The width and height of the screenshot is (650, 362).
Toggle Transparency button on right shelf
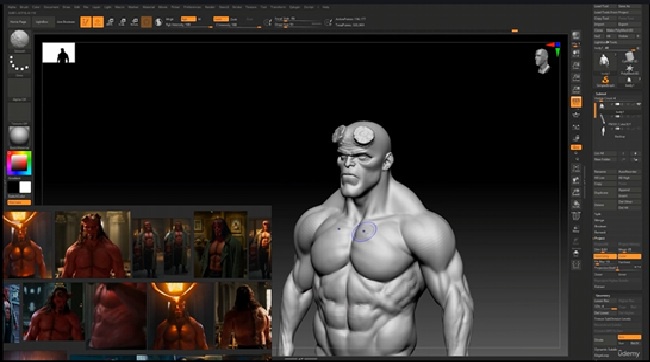(x=576, y=228)
